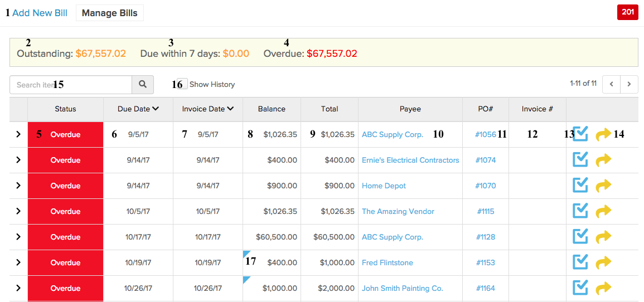Screen dimensions: 644x302
Task: Click the yellow forward arrow for Home Depot bill
Action: click(603, 186)
